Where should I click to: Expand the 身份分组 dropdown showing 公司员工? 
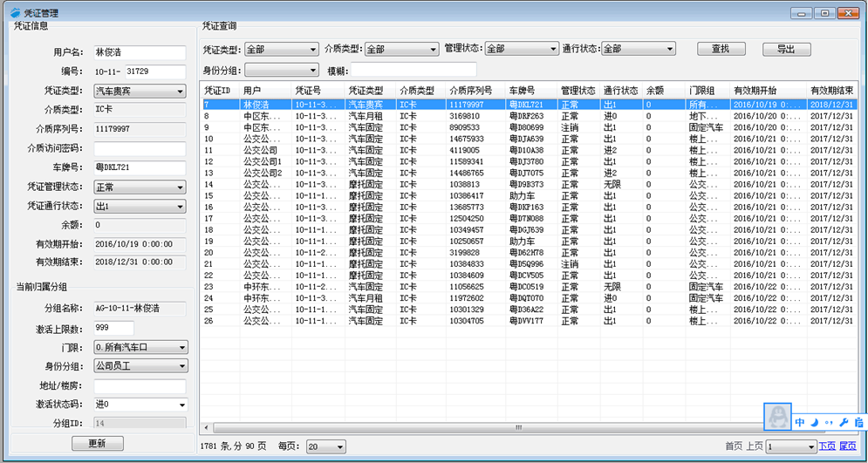point(141,366)
